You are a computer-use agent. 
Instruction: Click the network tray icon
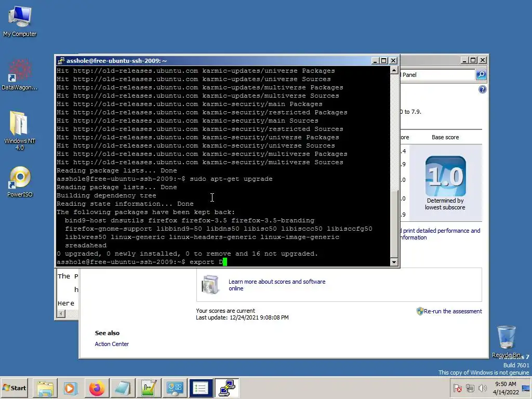[470, 388]
